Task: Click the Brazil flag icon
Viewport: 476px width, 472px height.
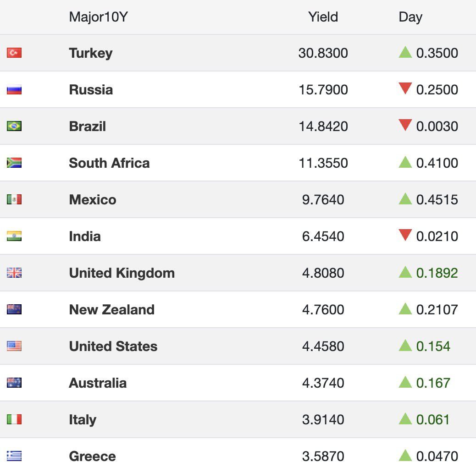Action: click(x=14, y=126)
